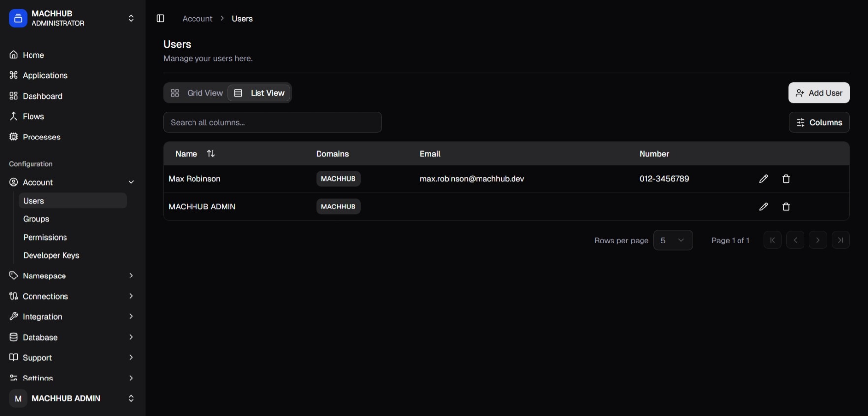Open the Columns options button
The height and width of the screenshot is (416, 868).
[x=819, y=122]
